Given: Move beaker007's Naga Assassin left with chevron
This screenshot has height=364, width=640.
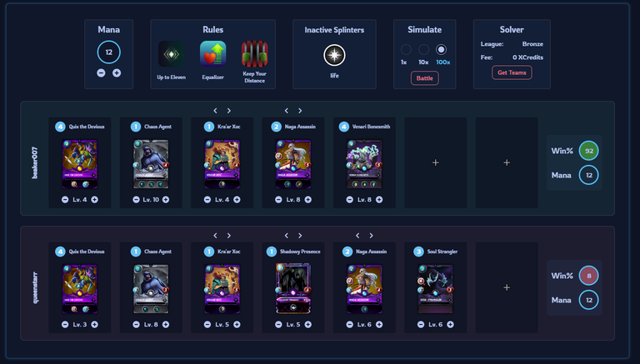Looking at the screenshot, I should [287, 111].
